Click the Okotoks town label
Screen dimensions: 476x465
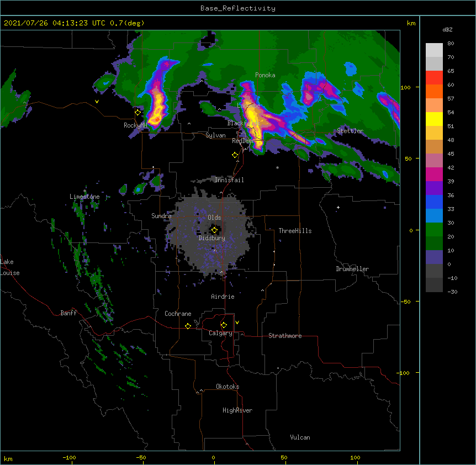coord(228,387)
